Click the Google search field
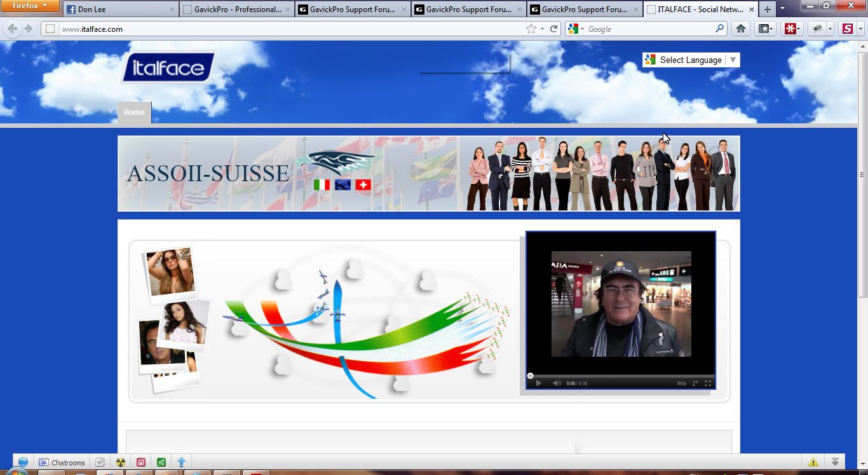The width and height of the screenshot is (868, 475). (649, 29)
